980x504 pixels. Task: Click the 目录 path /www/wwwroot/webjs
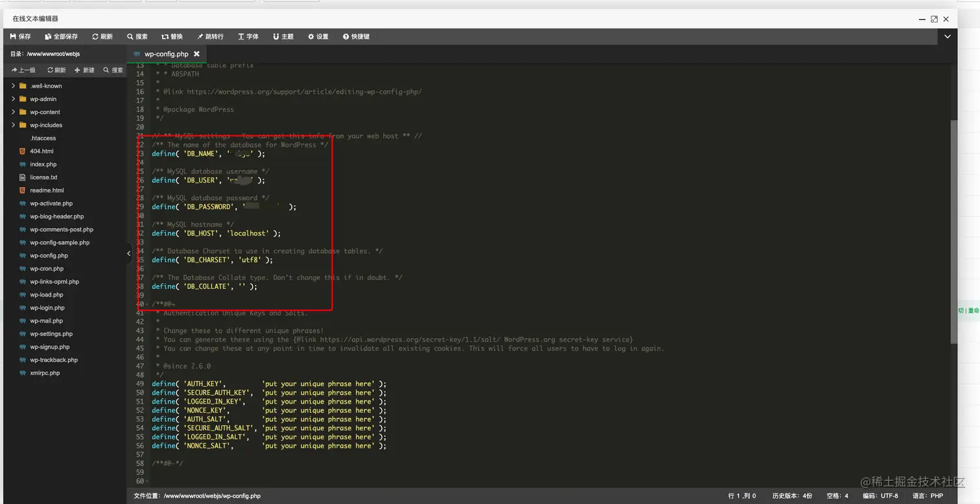53,54
